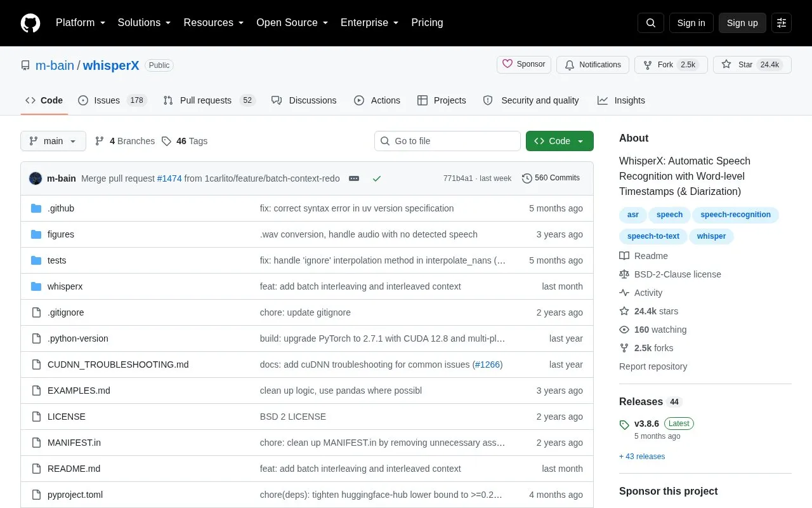This screenshot has width=812, height=508.
Task: Click the history icon for 560 Commits
Action: (527, 178)
